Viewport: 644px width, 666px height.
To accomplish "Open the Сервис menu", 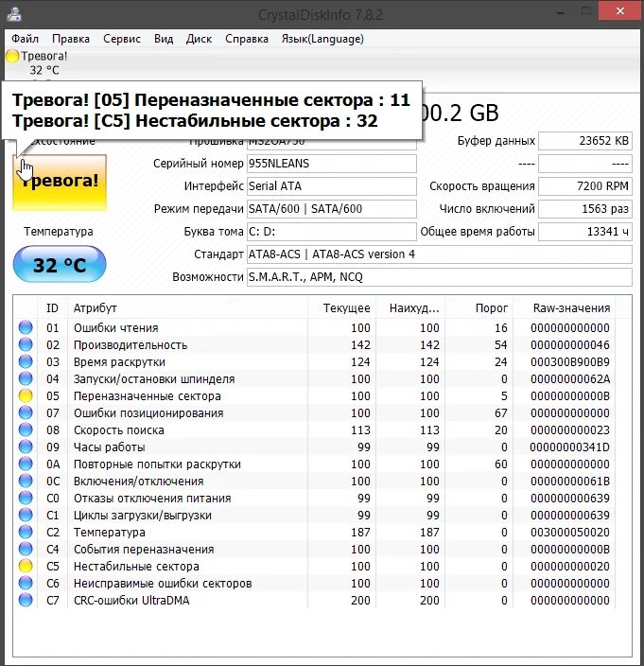I will click(x=122, y=39).
